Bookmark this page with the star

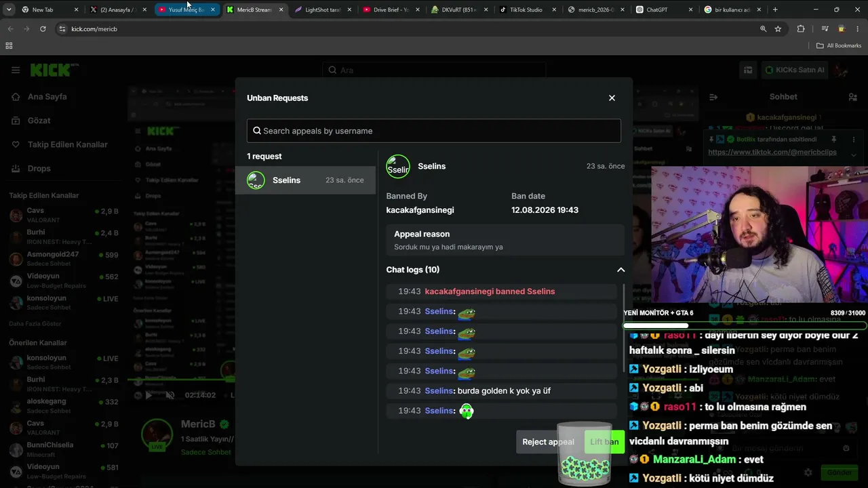[778, 29]
